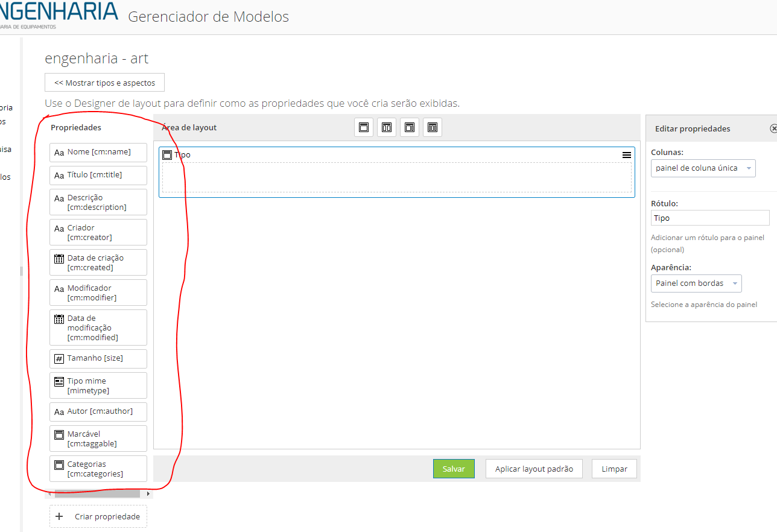Click the panel icon beside Tipo

[x=167, y=155]
